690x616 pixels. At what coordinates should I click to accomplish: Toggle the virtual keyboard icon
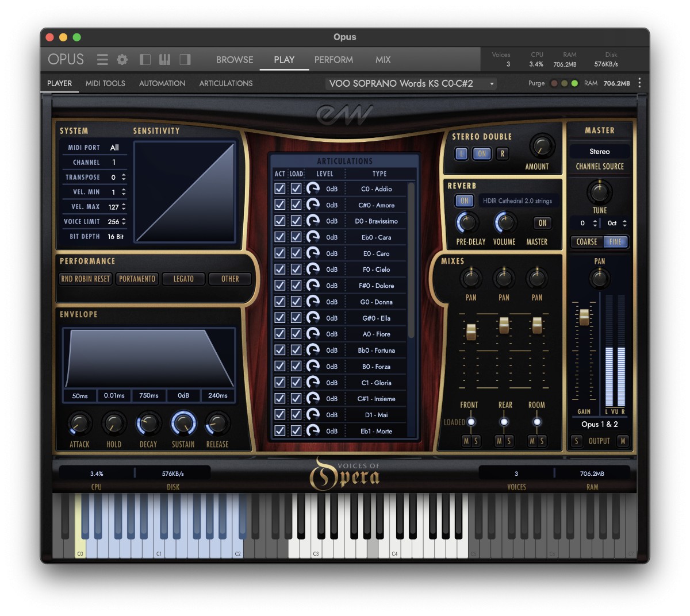164,59
